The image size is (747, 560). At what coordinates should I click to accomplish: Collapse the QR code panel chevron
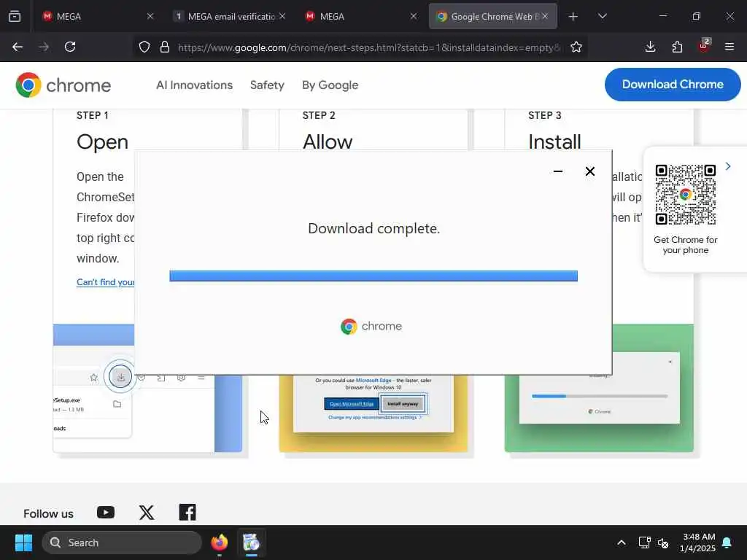727,166
